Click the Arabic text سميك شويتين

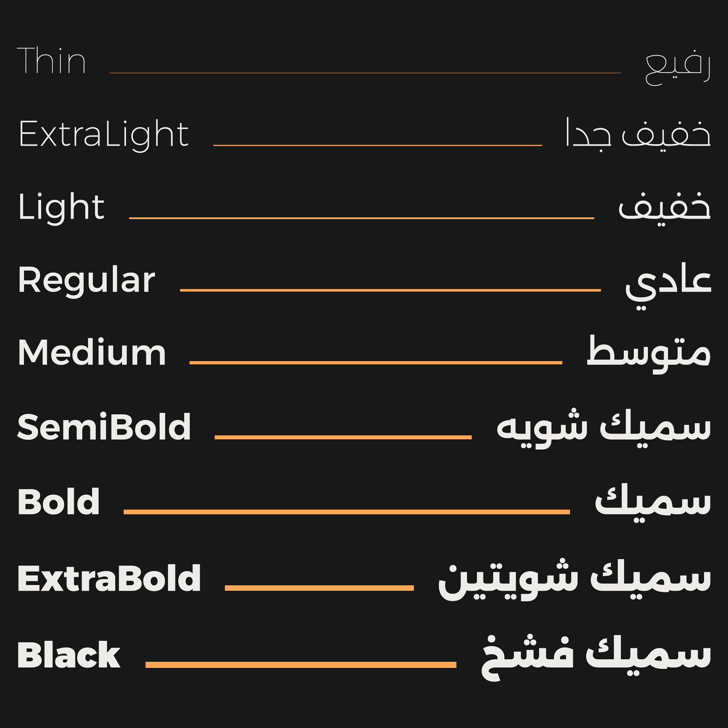[x=574, y=579]
